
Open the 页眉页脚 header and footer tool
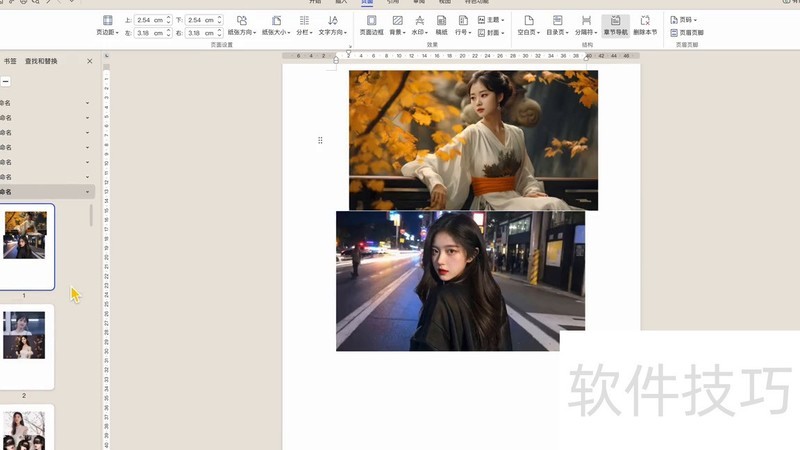pyautogui.click(x=687, y=33)
